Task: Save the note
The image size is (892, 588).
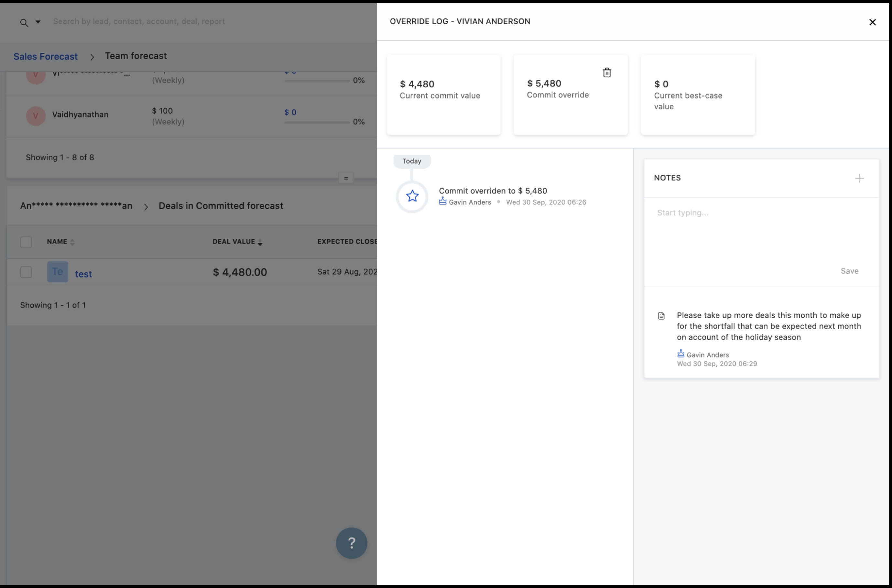Action: 849,271
